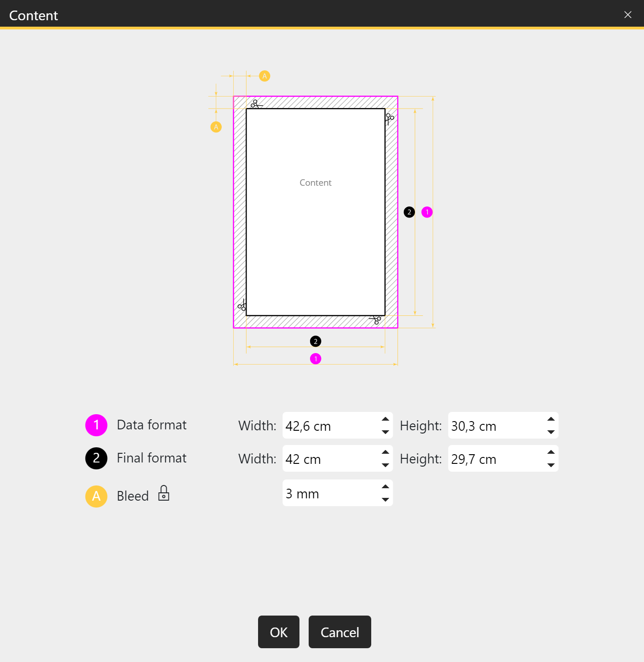Screen dimensions: 644x662
Task: Dismiss the dialog with Cancel
Action: (x=339, y=632)
